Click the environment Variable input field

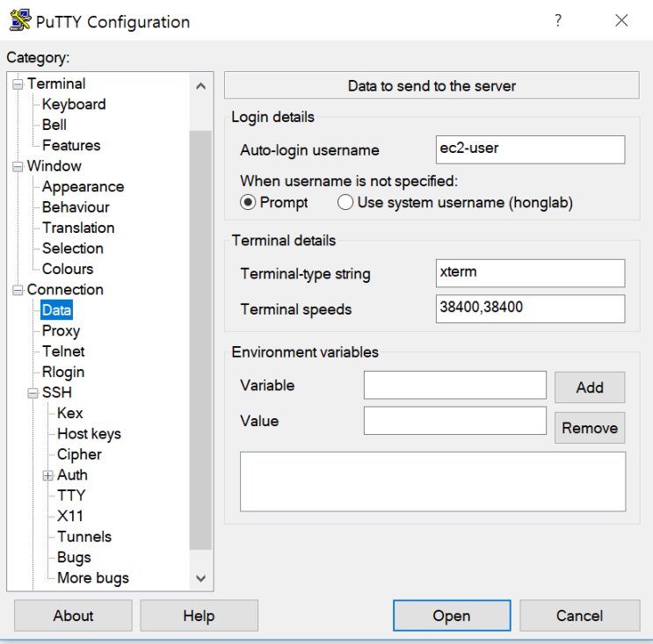454,385
